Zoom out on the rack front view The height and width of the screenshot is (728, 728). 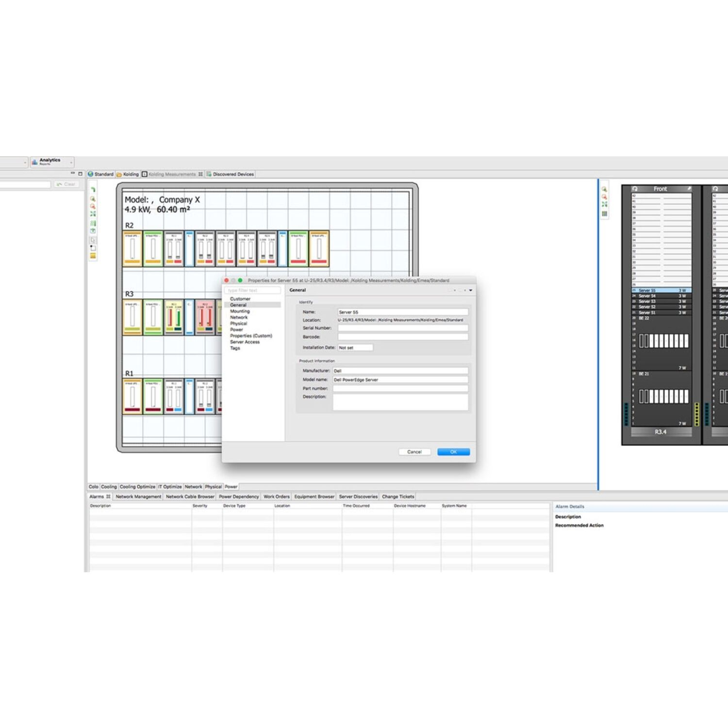point(605,197)
